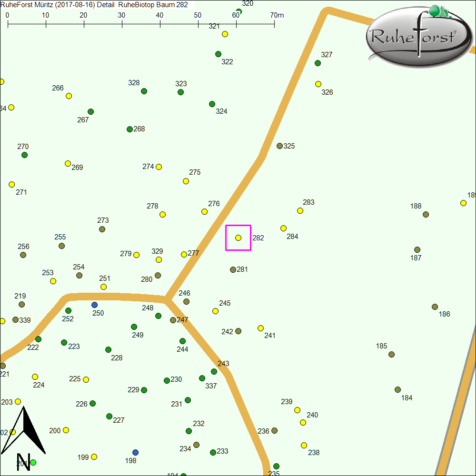Click the green tree marker 268
476x476 pixels.
129,129
